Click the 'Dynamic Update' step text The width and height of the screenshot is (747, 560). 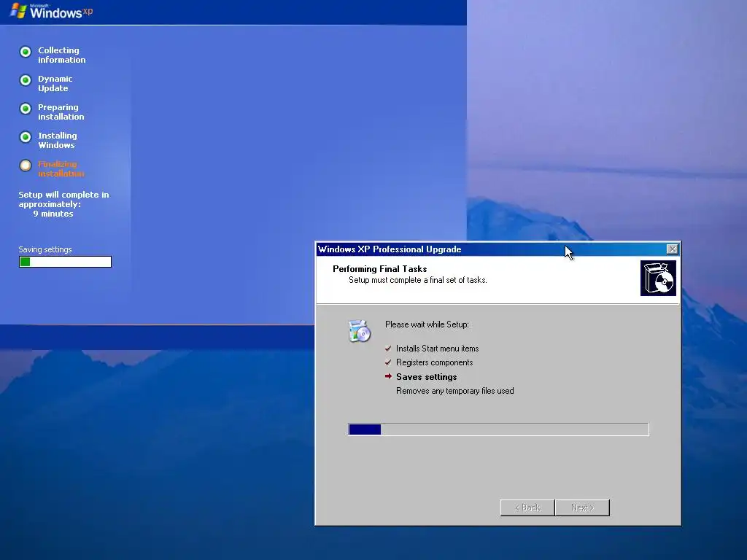point(55,83)
